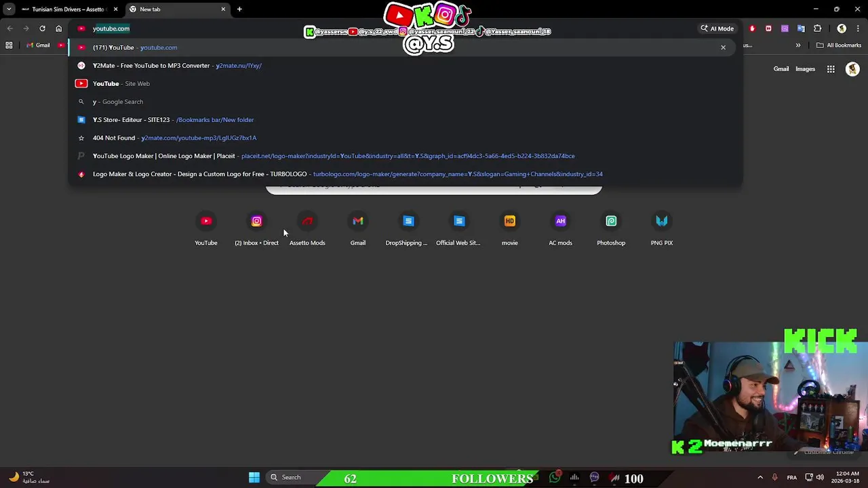Viewport: 868px width, 488px height.
Task: Click the red fast-forward extension icon
Action: click(768, 28)
